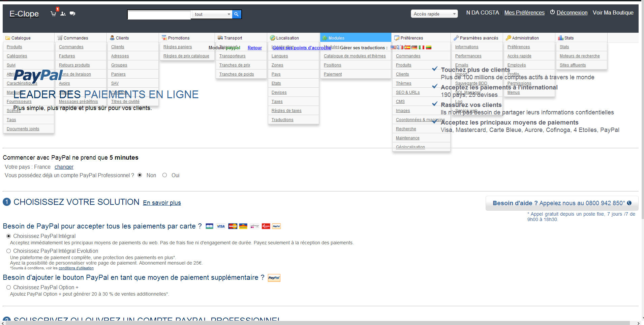This screenshot has width=644, height=325.
Task: Click the Promotions tab icon
Action: click(x=164, y=38)
